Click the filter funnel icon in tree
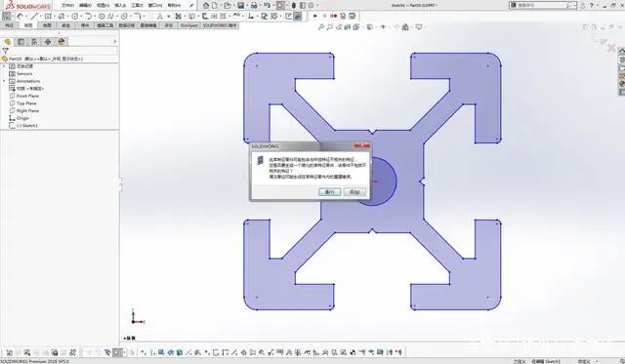Screen dimensions: 625x364 pos(5,51)
